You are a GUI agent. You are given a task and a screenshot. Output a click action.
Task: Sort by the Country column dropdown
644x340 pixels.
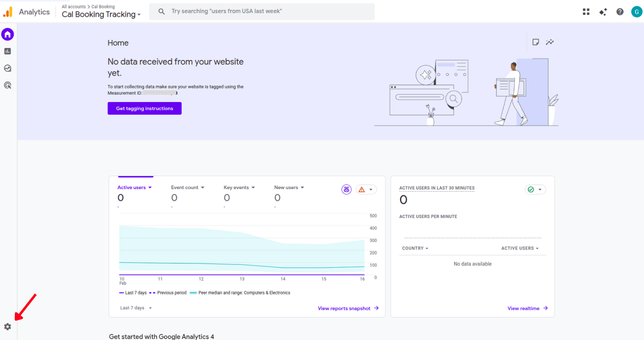(x=415, y=248)
